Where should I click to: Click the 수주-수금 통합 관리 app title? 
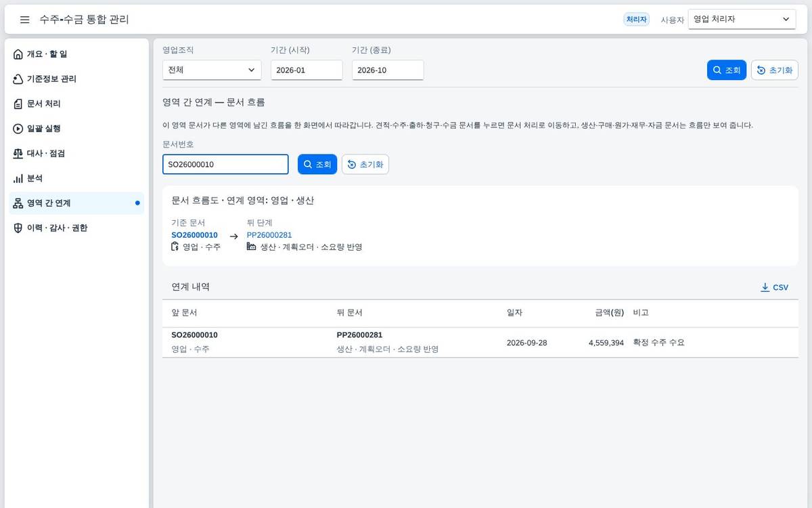(x=84, y=20)
